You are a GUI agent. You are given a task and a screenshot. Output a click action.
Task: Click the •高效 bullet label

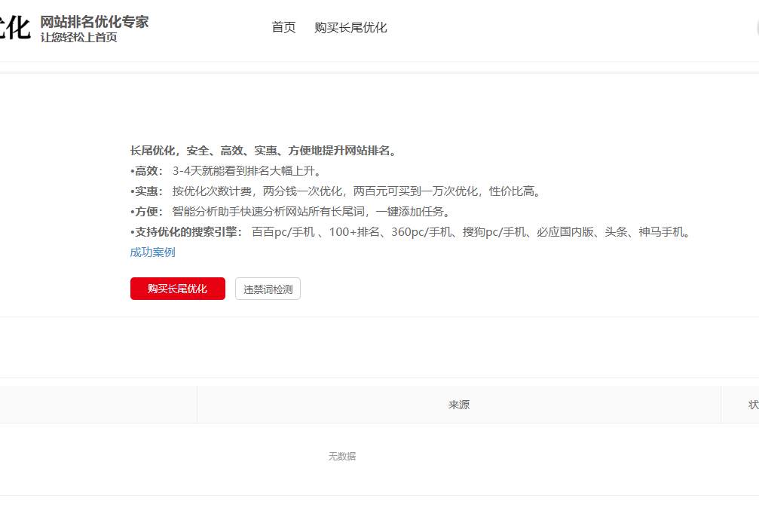point(146,171)
